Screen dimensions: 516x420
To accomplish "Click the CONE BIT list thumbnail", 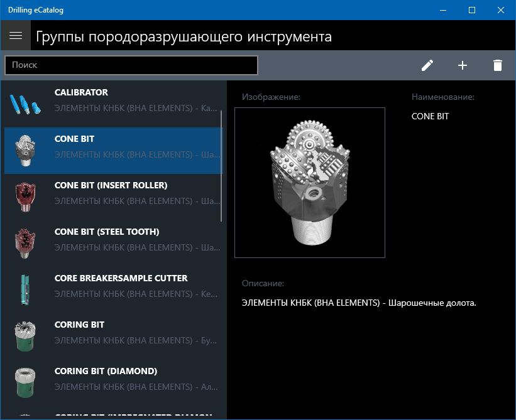I will tap(25, 151).
